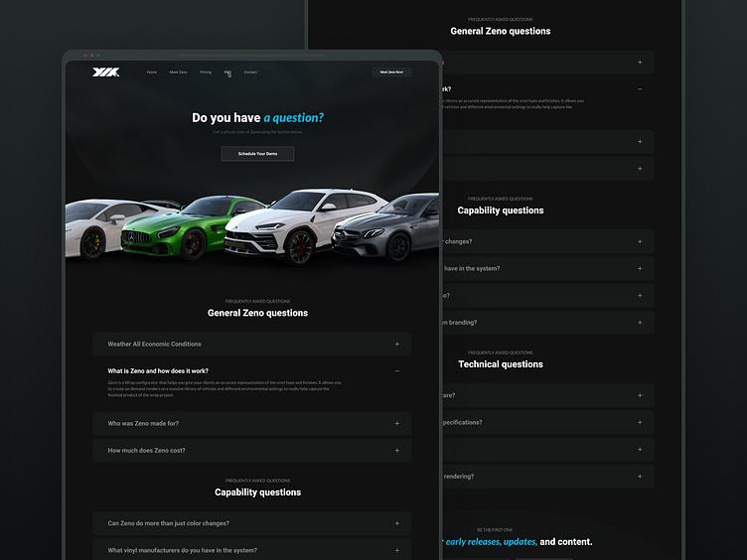The image size is (747, 560).
Task: Open the Contact nav item
Action: tap(250, 72)
